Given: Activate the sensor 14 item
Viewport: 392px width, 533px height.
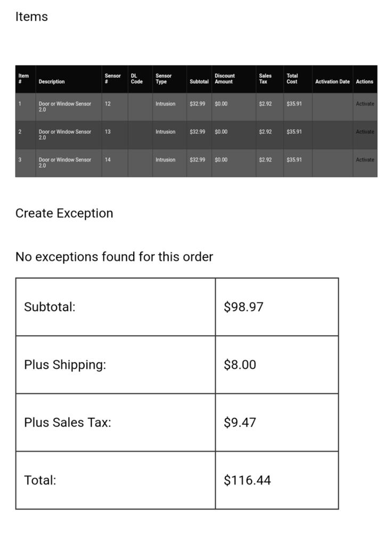Looking at the screenshot, I should [365, 159].
